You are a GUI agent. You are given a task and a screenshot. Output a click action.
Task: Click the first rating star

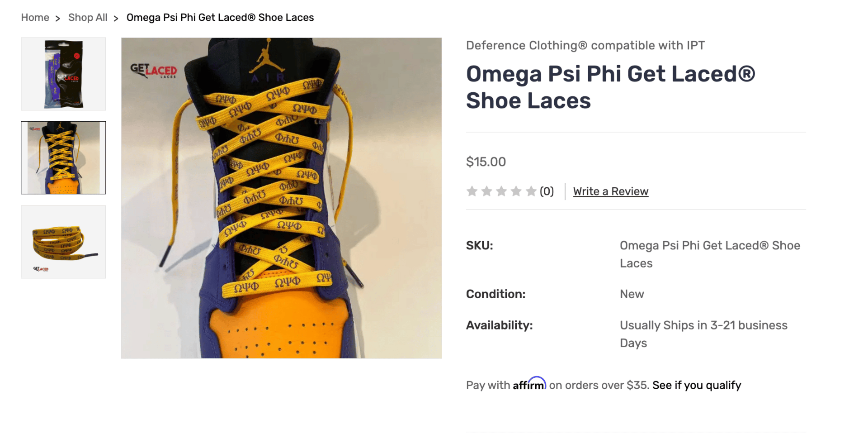point(472,191)
